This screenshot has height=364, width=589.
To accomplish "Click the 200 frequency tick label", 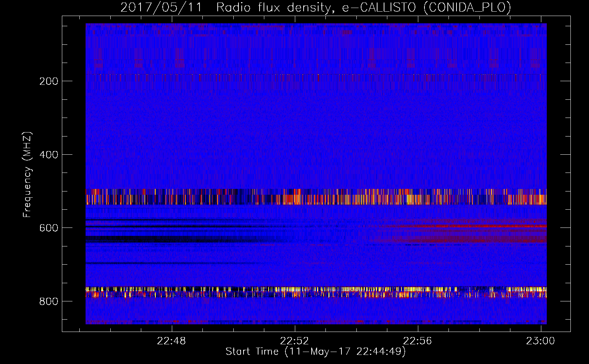I will click(49, 81).
